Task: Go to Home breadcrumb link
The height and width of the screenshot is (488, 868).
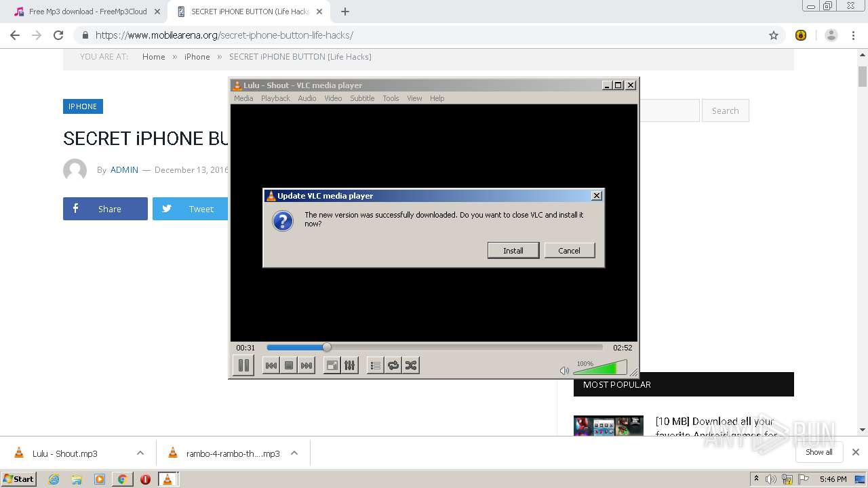Action: click(x=154, y=57)
